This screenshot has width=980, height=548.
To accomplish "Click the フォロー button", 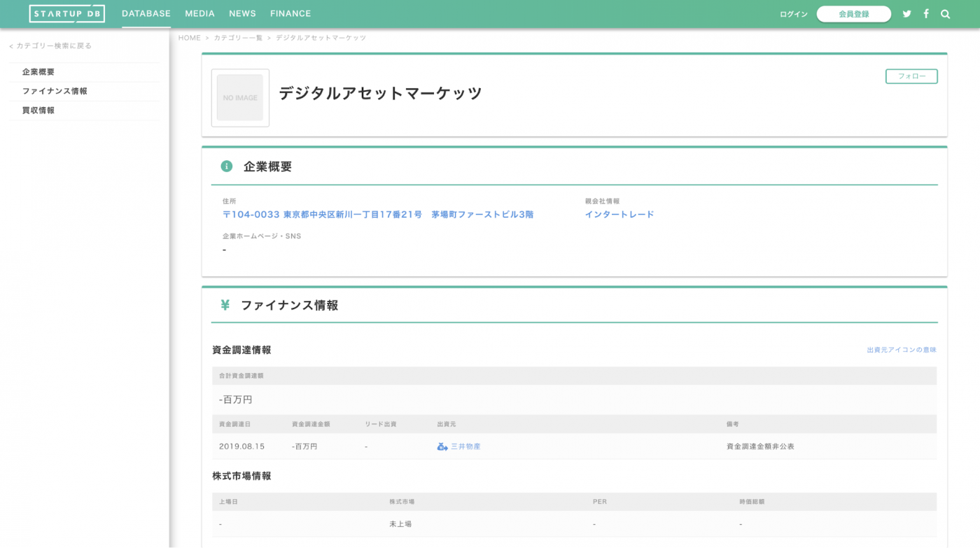I will click(911, 76).
